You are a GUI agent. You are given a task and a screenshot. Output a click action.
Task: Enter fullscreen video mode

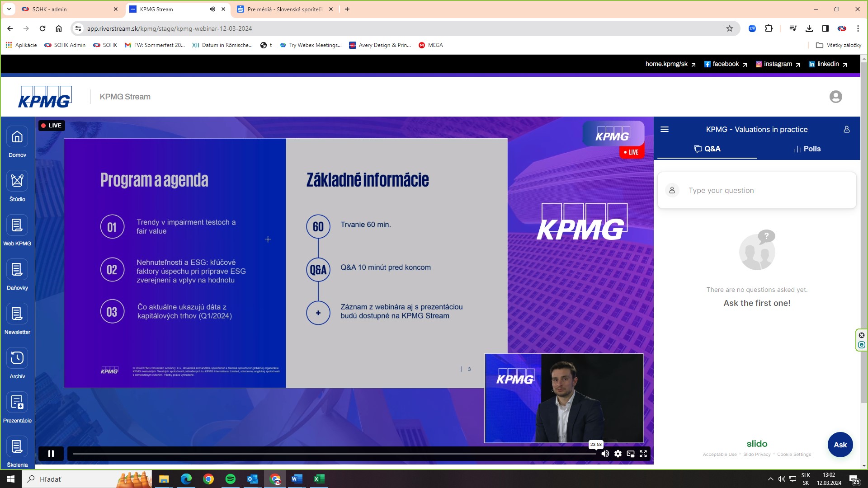pos(643,454)
